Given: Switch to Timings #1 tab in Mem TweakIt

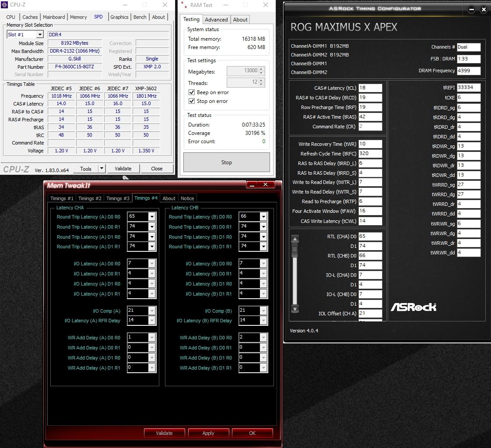Looking at the screenshot, I should pyautogui.click(x=62, y=198).
